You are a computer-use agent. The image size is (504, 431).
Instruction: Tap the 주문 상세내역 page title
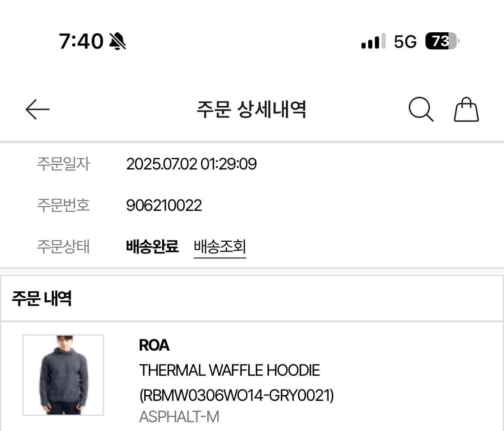pos(252,110)
